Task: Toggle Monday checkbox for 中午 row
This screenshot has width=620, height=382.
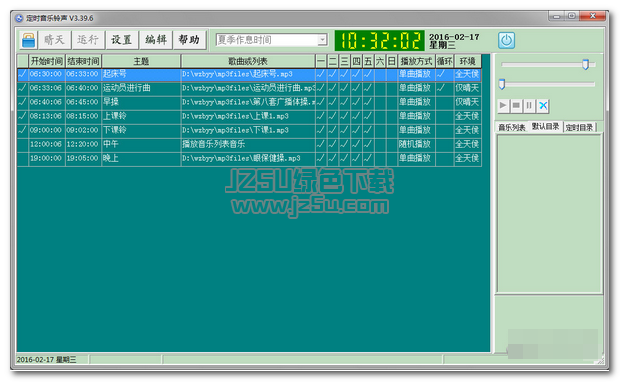Action: (x=321, y=144)
